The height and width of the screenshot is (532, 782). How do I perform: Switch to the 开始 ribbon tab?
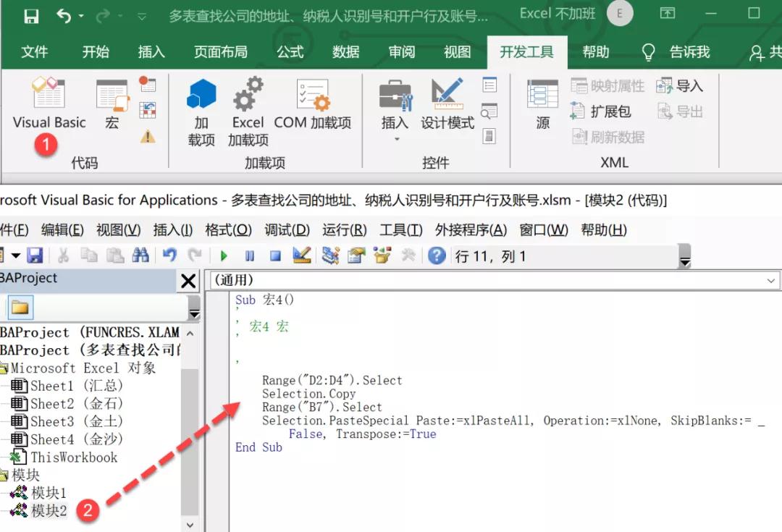(x=95, y=51)
